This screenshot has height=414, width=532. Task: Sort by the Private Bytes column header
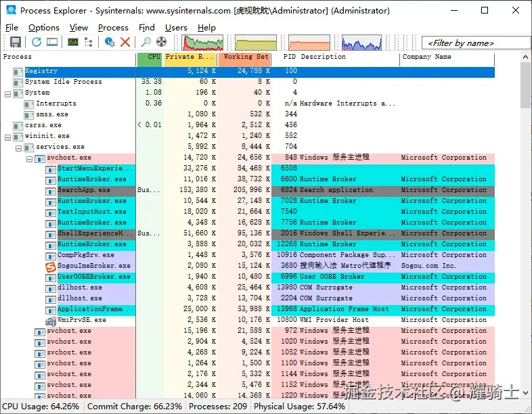click(x=190, y=60)
